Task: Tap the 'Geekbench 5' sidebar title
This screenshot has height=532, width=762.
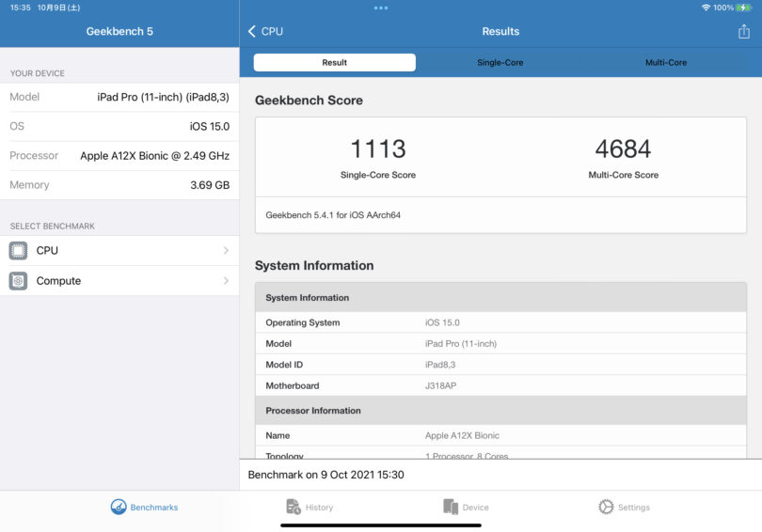Action: [x=119, y=32]
